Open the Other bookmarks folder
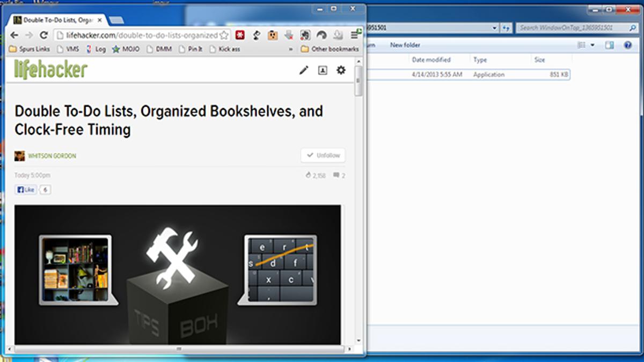 (x=330, y=49)
